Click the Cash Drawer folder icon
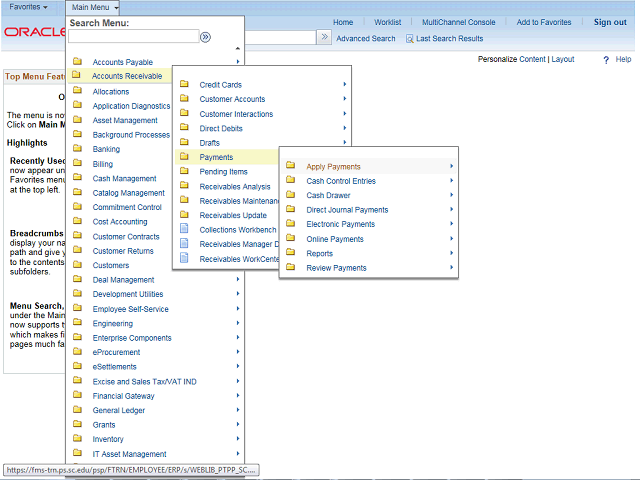The image size is (640, 480). pos(291,195)
